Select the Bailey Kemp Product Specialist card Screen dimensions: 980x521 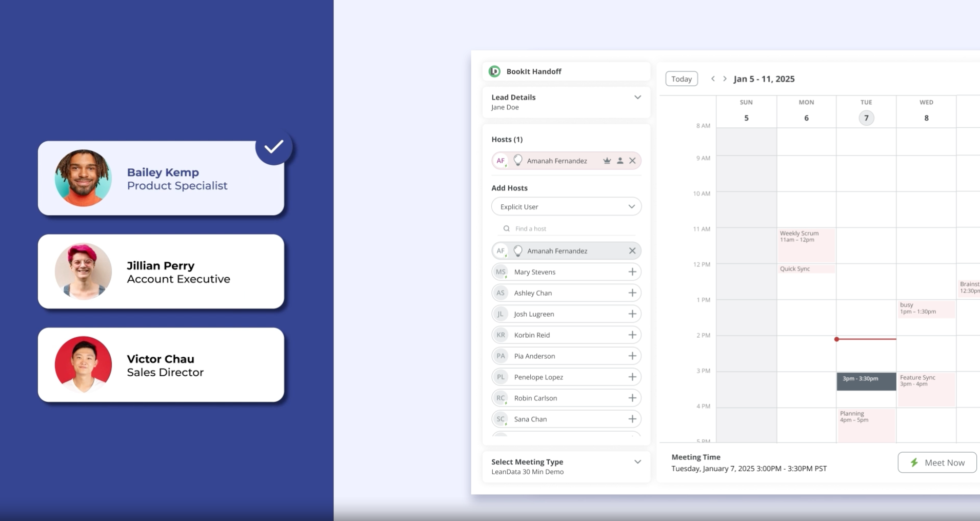pos(161,178)
